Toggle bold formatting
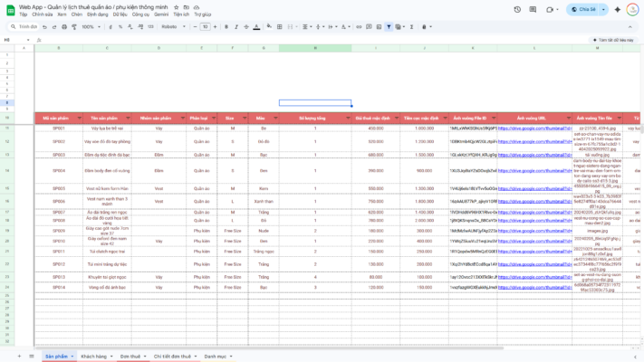Viewport: 644px width, 362px height. 225,27
